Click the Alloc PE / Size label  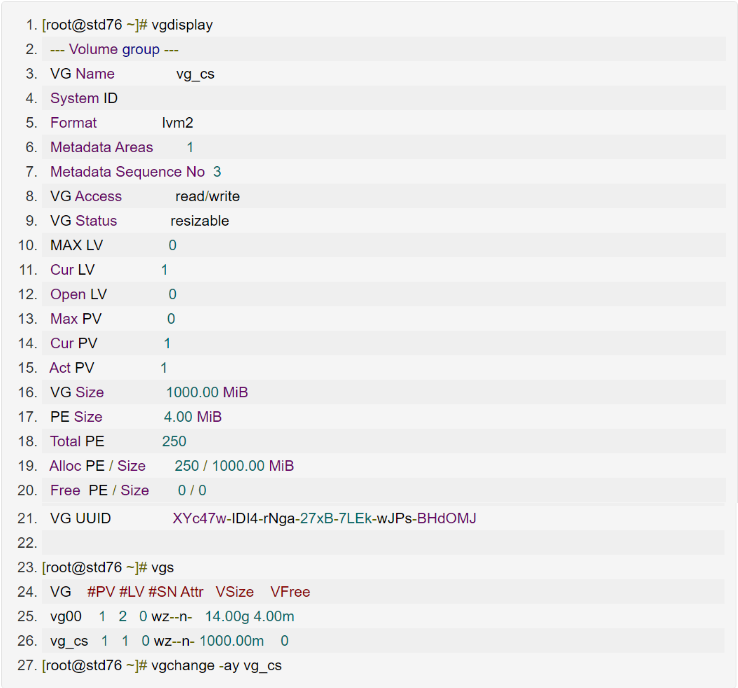click(x=97, y=466)
